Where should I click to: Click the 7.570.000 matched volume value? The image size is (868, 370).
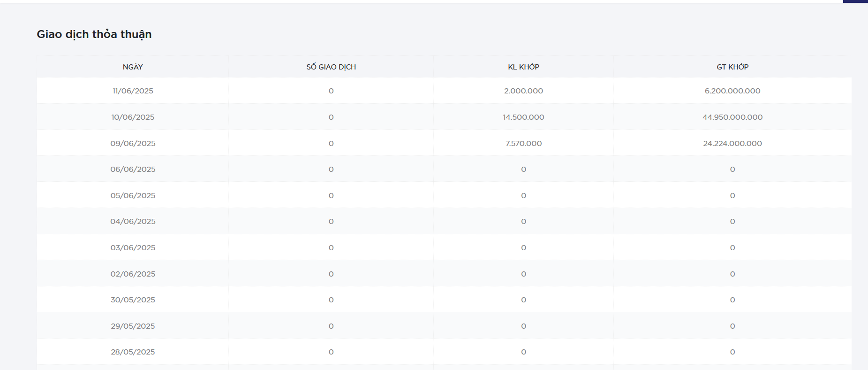pyautogui.click(x=523, y=144)
